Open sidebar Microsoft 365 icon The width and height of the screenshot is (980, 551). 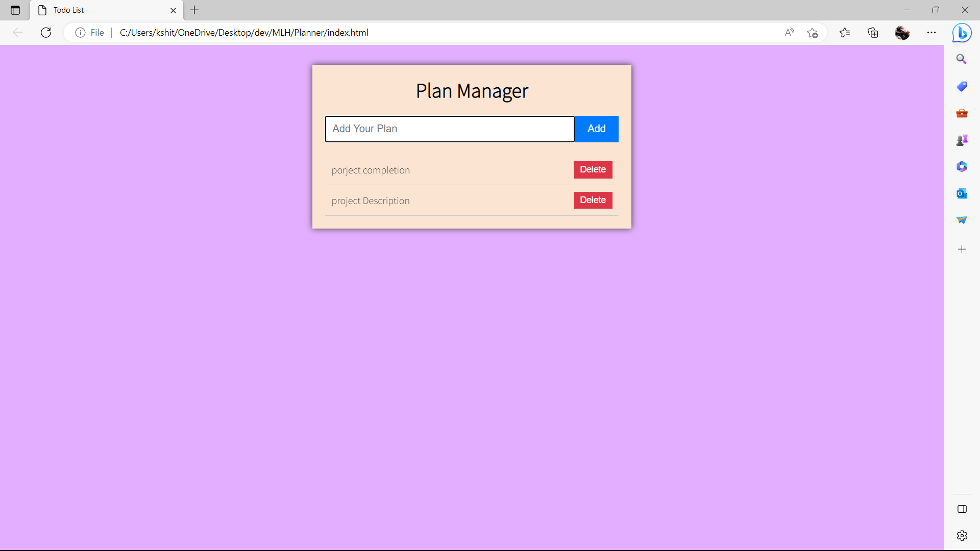[x=962, y=167]
